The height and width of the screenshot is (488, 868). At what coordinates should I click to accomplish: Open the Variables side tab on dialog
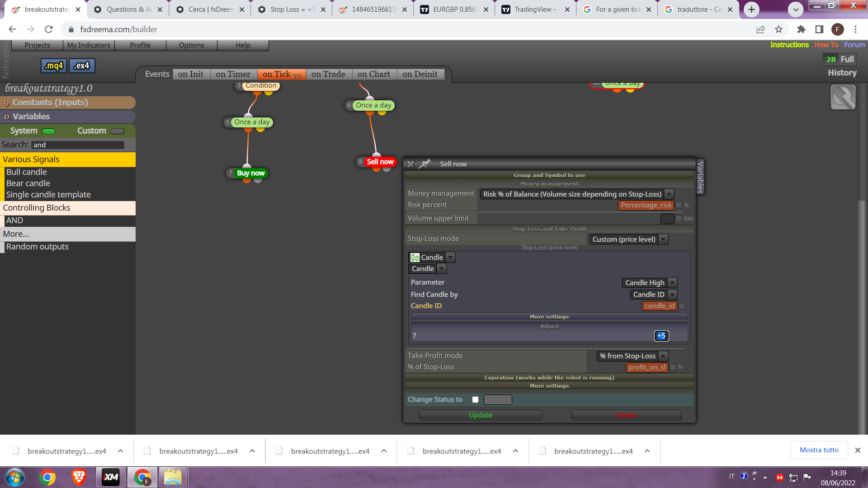coord(700,177)
